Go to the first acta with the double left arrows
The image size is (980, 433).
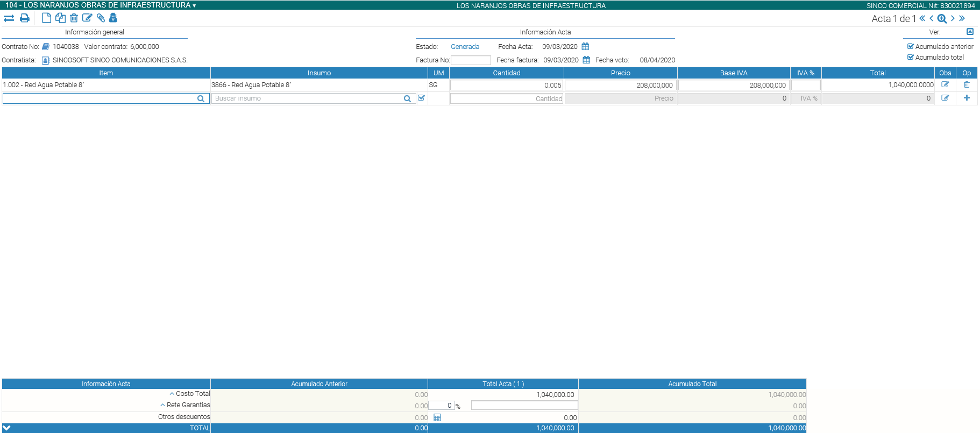pyautogui.click(x=922, y=18)
